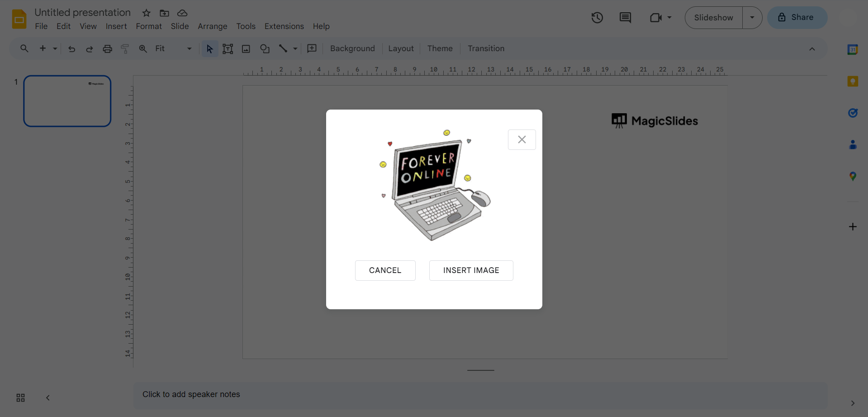Collapse the filmstrip panel
Image resolution: width=868 pixels, height=417 pixels.
point(48,398)
